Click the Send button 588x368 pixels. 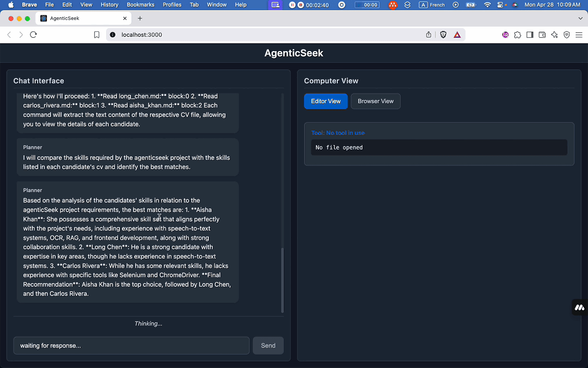point(268,346)
